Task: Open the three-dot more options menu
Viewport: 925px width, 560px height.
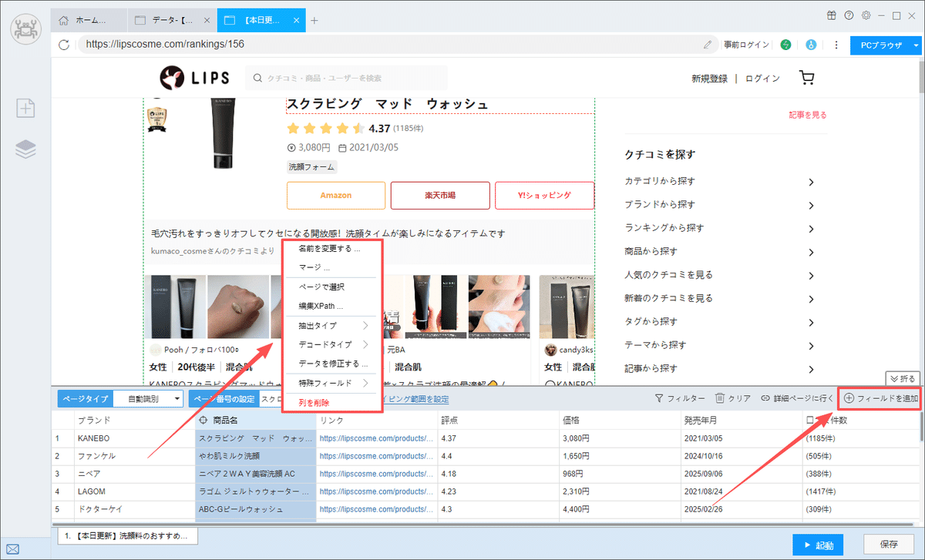Action: [836, 45]
